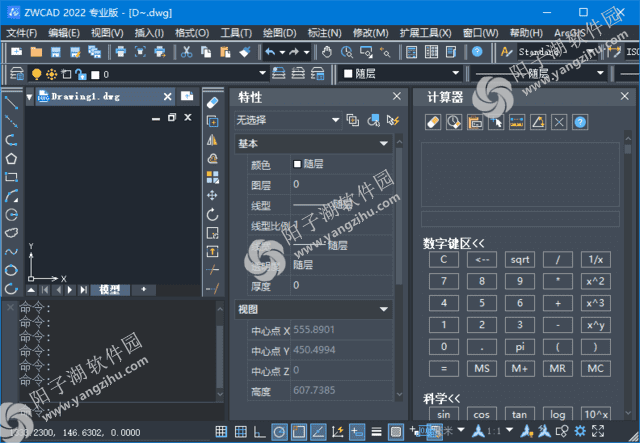Click the select objects icon in Properties

(373, 120)
